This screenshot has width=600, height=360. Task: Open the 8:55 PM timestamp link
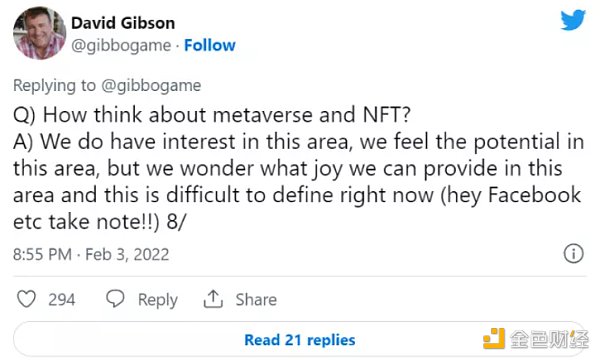pos(42,254)
